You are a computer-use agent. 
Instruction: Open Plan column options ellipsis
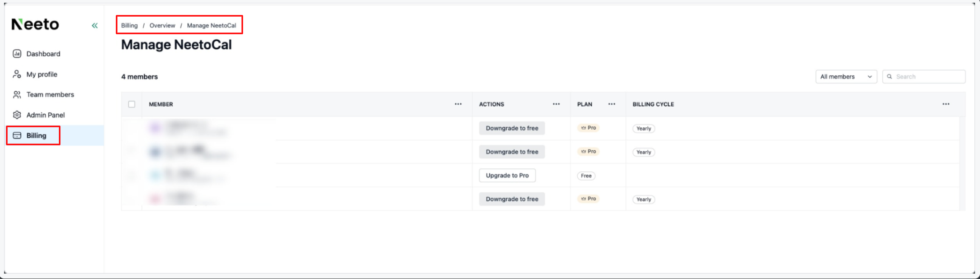pos(612,104)
